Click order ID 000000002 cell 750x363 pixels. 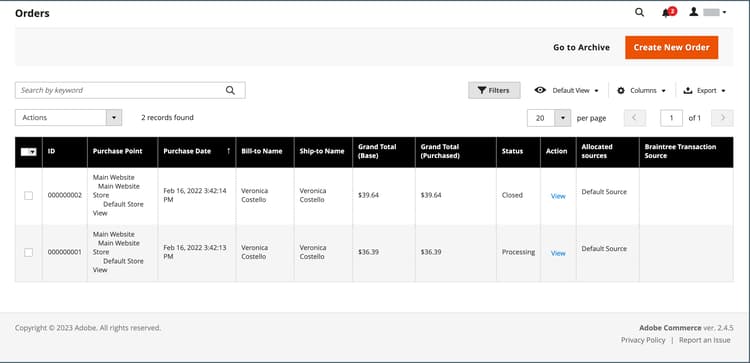[65, 195]
